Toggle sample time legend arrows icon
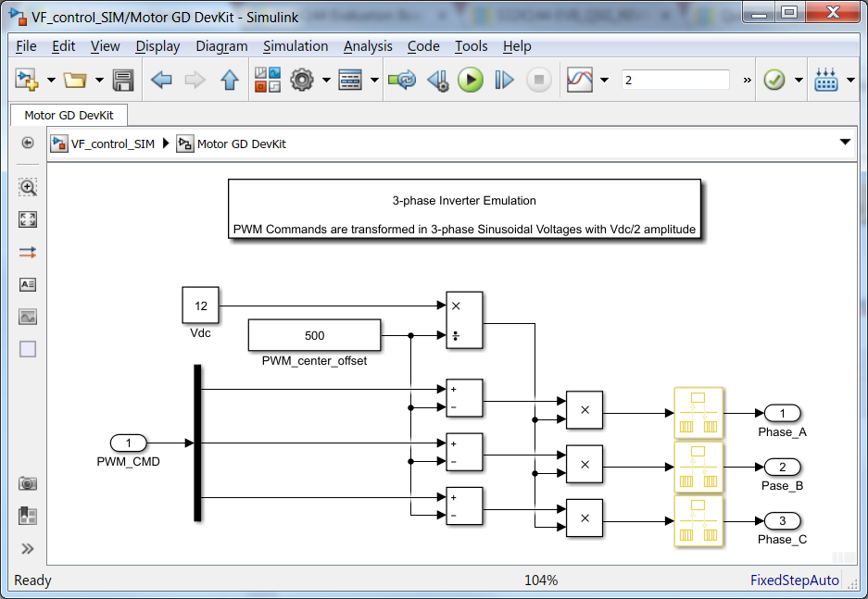The image size is (868, 599). tap(28, 252)
